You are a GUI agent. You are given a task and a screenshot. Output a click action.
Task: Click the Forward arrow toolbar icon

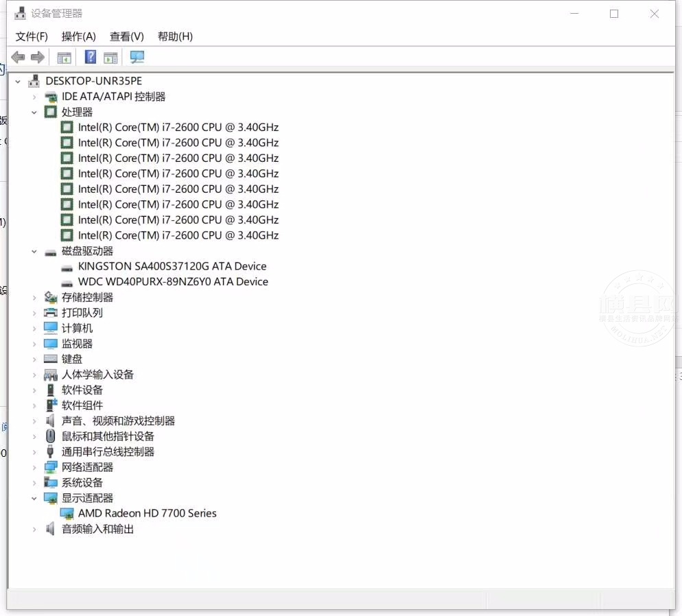[38, 57]
